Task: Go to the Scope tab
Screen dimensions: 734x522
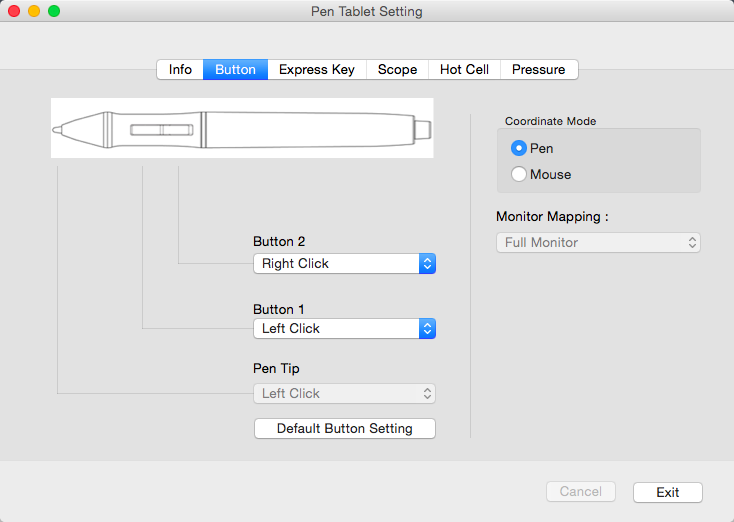Action: point(397,70)
